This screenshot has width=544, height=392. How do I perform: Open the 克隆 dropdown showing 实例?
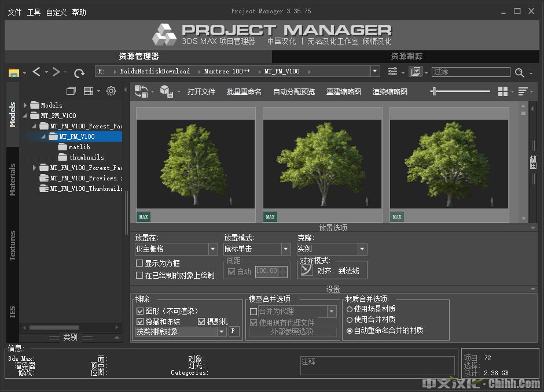tap(332, 249)
